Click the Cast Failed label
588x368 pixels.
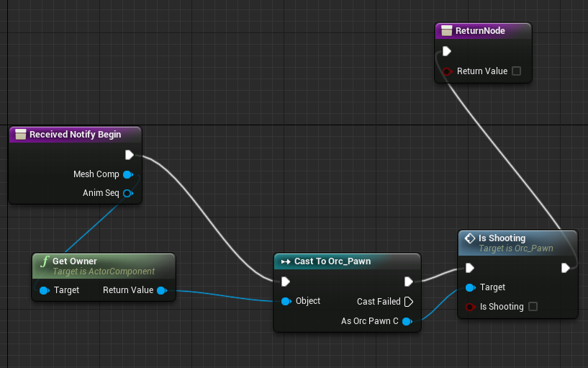tap(379, 302)
